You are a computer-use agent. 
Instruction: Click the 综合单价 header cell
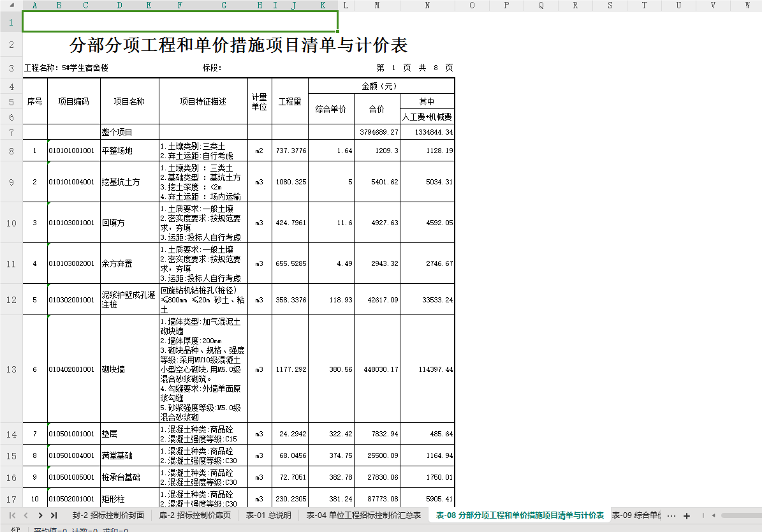[x=331, y=109]
